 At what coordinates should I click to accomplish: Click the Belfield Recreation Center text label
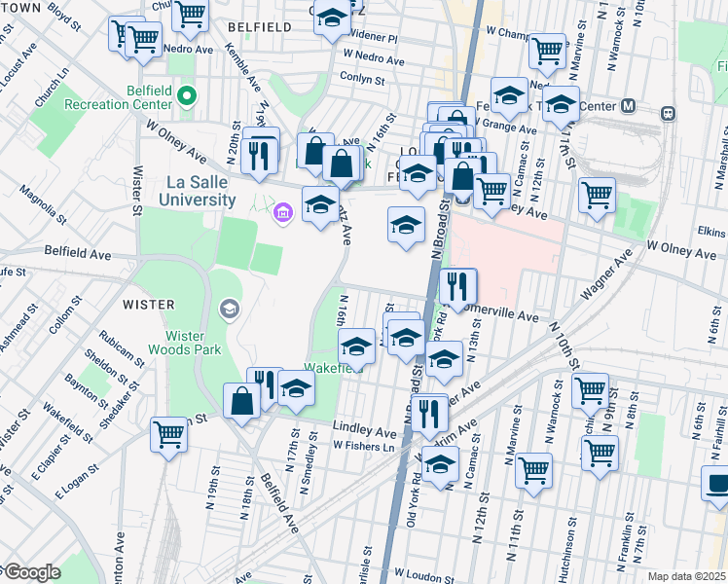pos(118,97)
